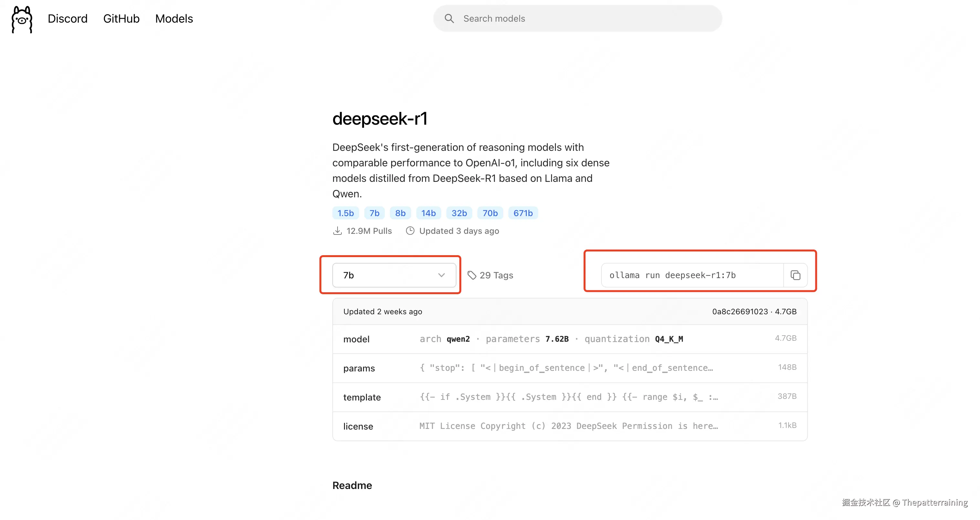980x520 pixels.
Task: Select the 1.5b model tag
Action: point(345,213)
